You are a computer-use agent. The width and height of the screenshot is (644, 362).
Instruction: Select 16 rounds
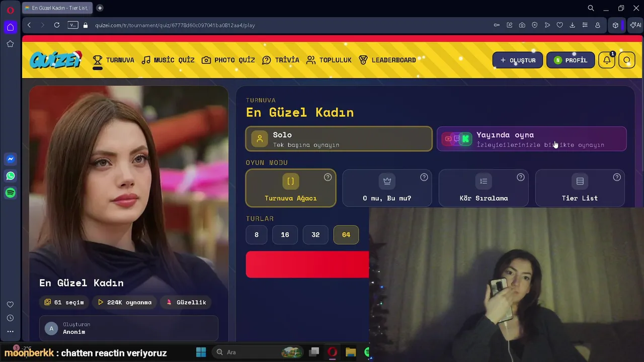click(285, 235)
